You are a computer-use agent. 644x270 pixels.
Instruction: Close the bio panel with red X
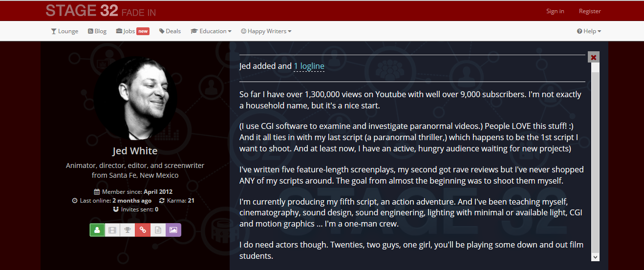click(x=594, y=57)
